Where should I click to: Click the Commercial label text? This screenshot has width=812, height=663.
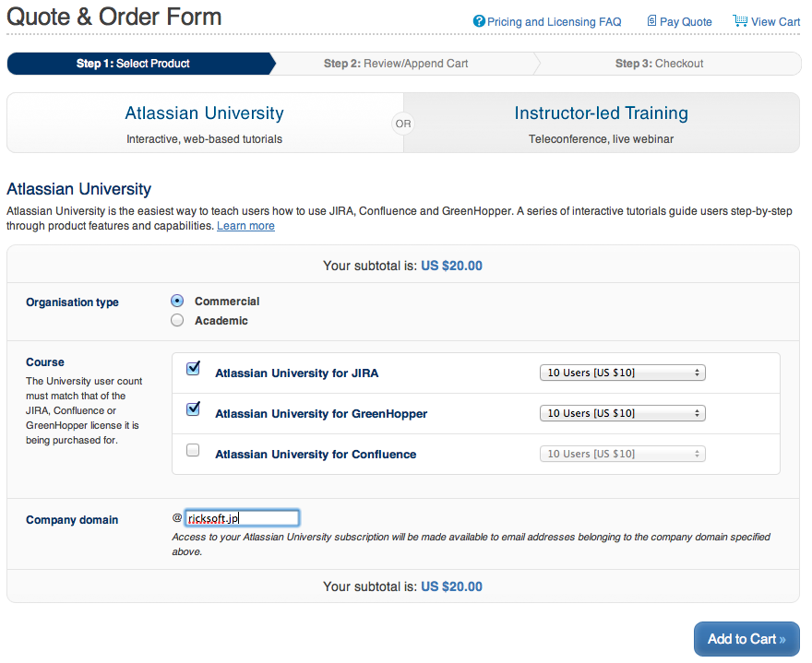click(227, 302)
